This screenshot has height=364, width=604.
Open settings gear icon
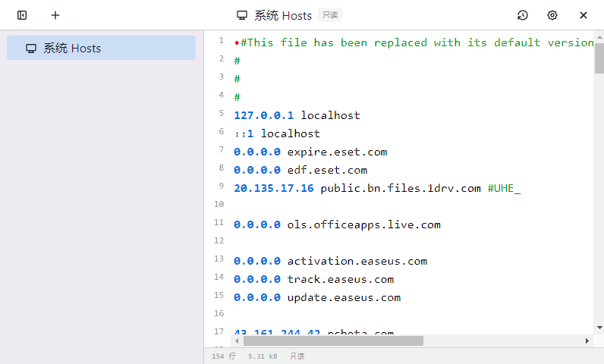click(x=552, y=15)
